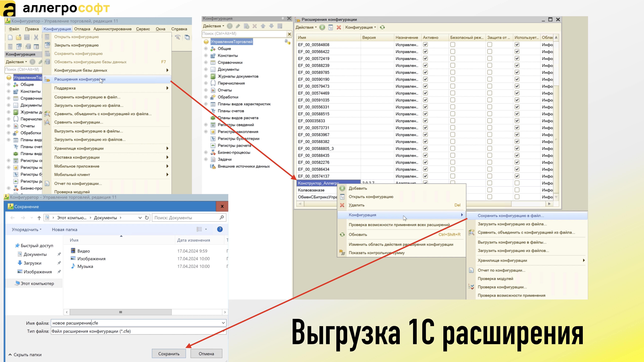Toggle Безопасный режим checkbox for EF_00_00590190

[453, 79]
